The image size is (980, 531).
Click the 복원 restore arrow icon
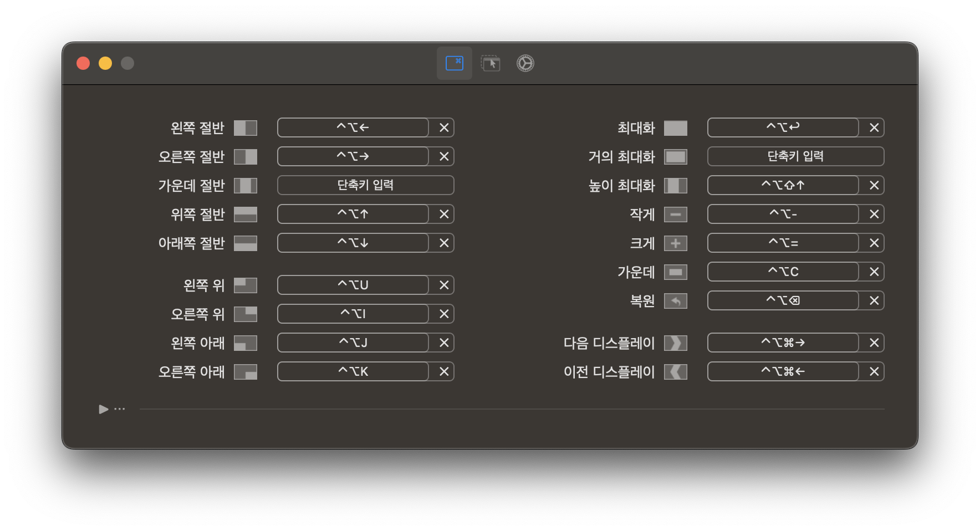pos(676,301)
